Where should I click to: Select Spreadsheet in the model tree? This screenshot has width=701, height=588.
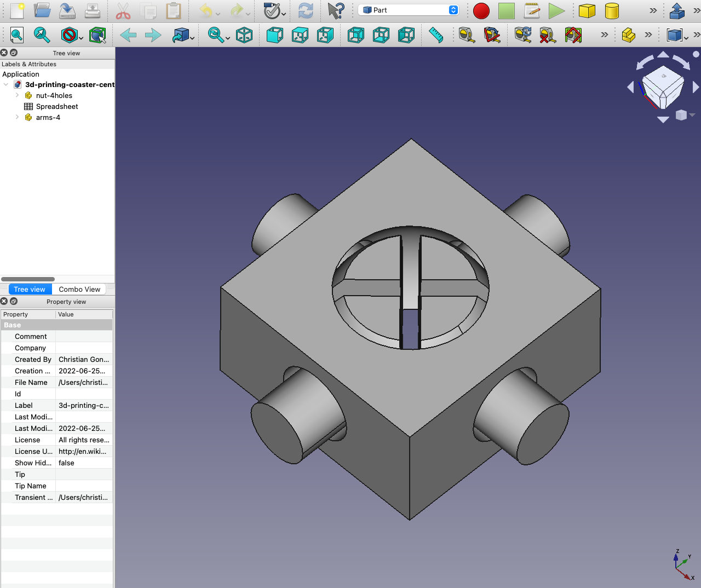click(57, 106)
